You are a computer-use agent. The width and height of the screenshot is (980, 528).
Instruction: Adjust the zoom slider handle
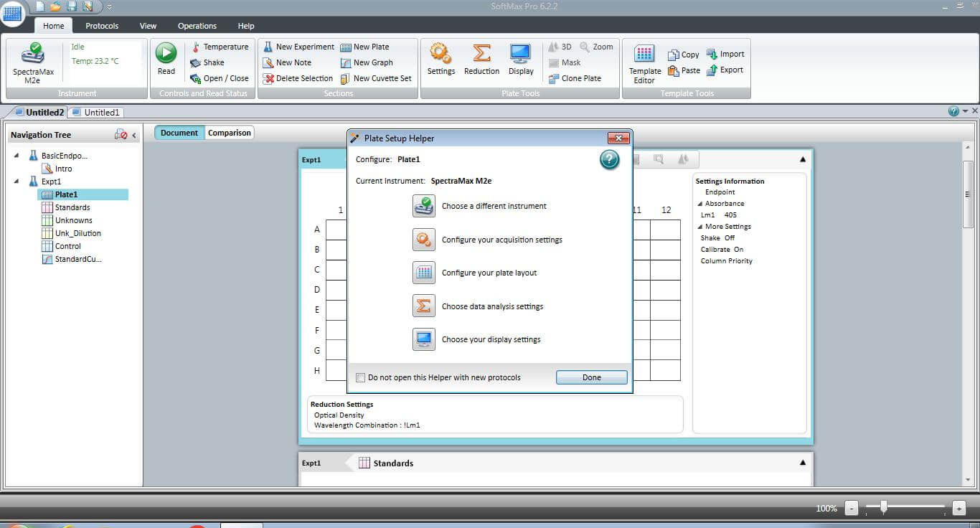tap(884, 508)
